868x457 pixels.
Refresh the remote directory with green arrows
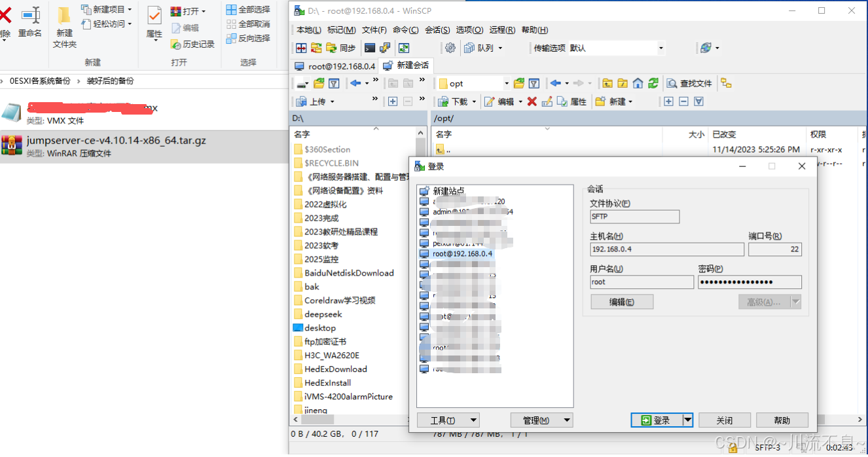(653, 83)
